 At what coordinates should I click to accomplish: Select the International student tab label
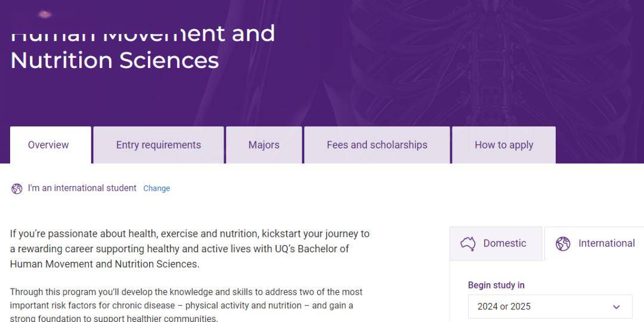[x=606, y=243]
